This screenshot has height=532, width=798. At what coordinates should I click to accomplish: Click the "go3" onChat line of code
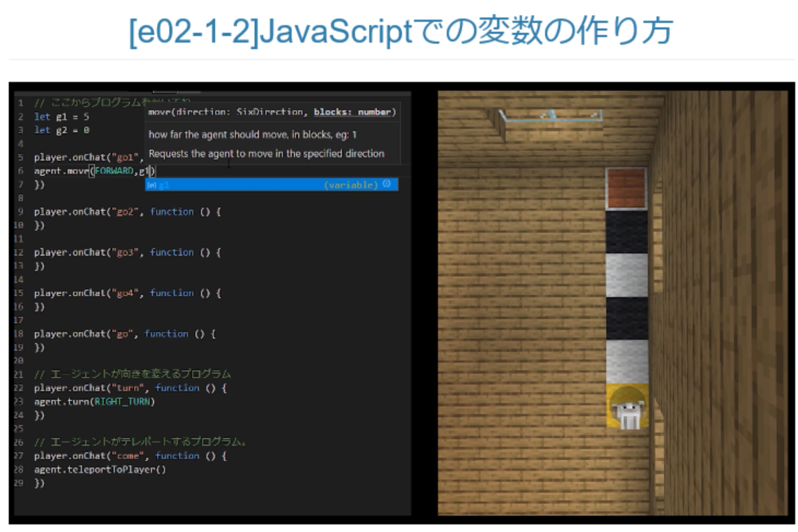(127, 252)
